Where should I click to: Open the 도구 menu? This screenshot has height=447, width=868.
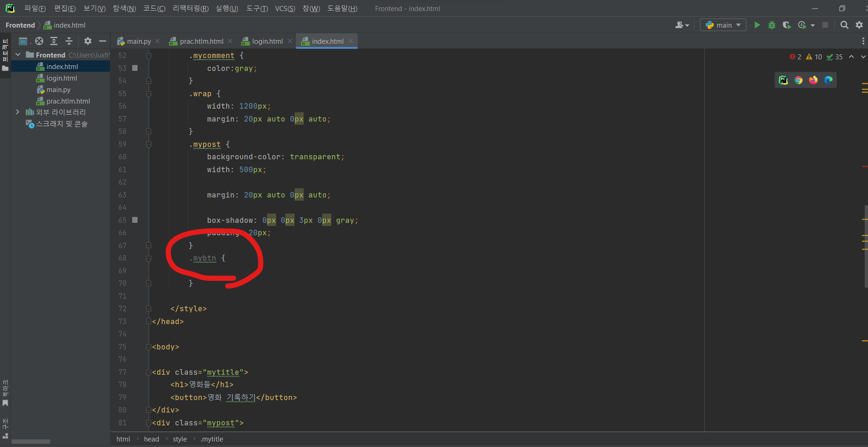257,8
